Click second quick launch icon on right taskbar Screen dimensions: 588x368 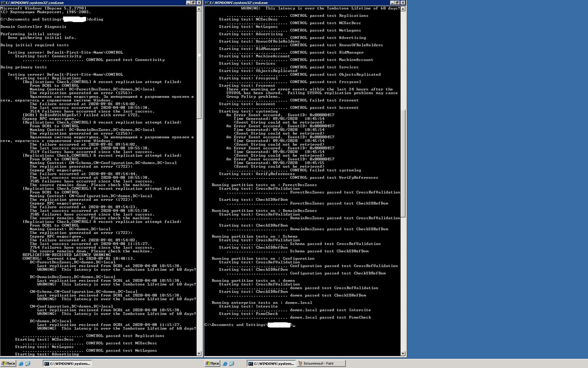[232, 364]
